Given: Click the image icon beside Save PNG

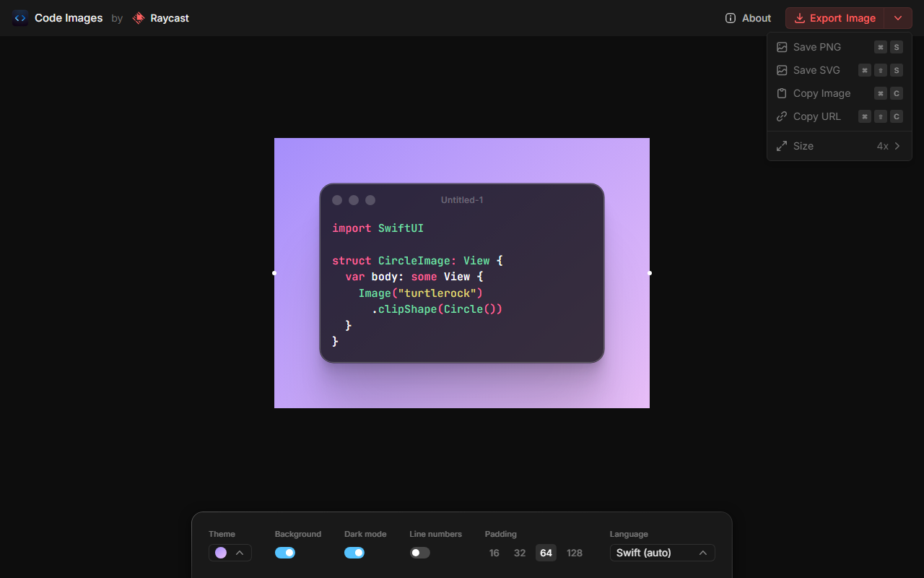Looking at the screenshot, I should coord(782,47).
